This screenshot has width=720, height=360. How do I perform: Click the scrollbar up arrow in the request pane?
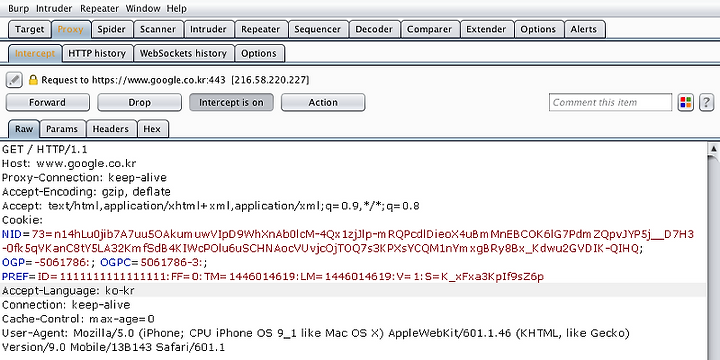(x=713, y=149)
